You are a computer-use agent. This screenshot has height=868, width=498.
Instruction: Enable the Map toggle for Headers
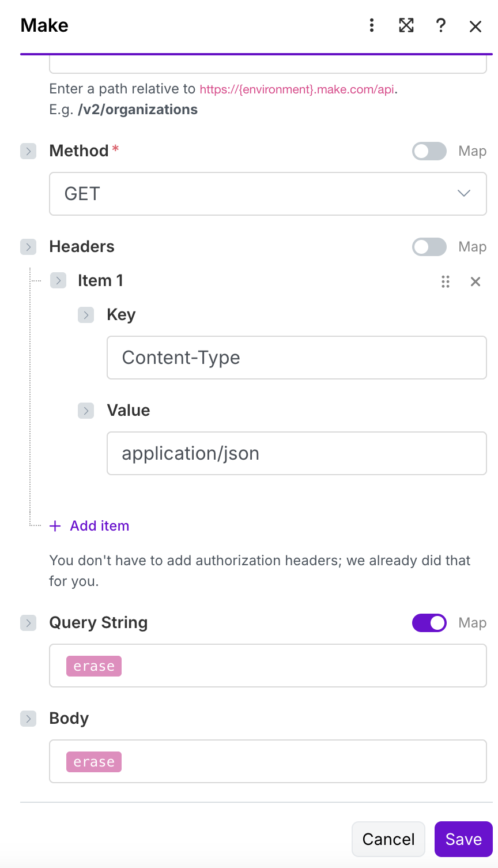point(429,247)
